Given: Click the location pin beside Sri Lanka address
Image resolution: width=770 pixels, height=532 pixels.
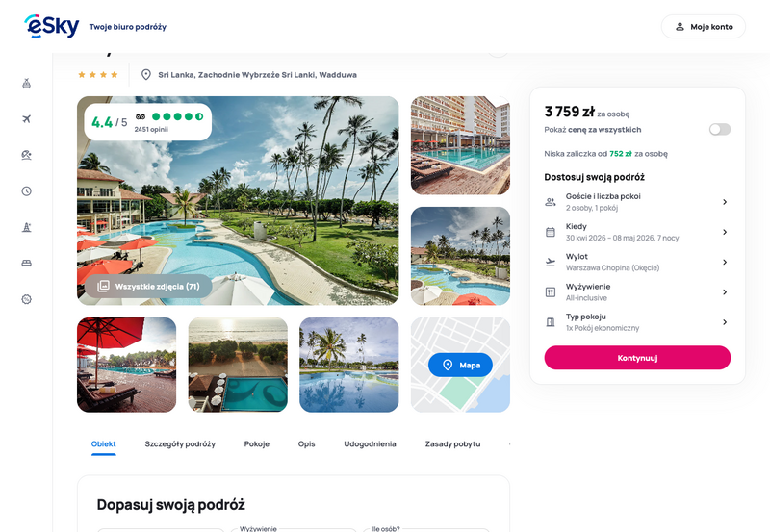Looking at the screenshot, I should tap(146, 75).
